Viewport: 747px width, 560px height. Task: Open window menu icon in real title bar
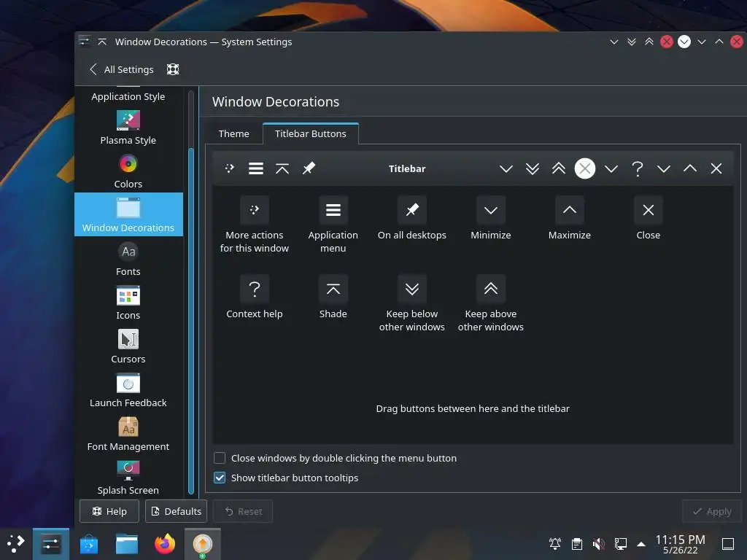85,42
